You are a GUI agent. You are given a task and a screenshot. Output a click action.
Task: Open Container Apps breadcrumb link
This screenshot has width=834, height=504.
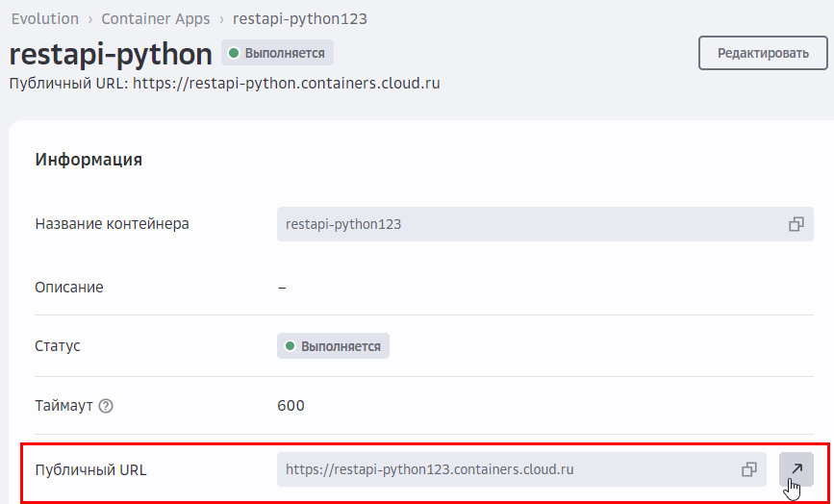pyautogui.click(x=158, y=18)
